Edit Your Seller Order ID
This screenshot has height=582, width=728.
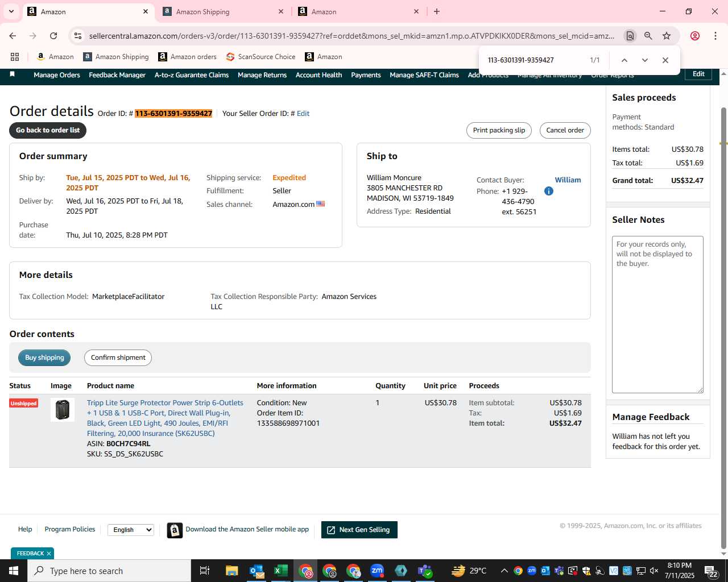click(x=303, y=114)
